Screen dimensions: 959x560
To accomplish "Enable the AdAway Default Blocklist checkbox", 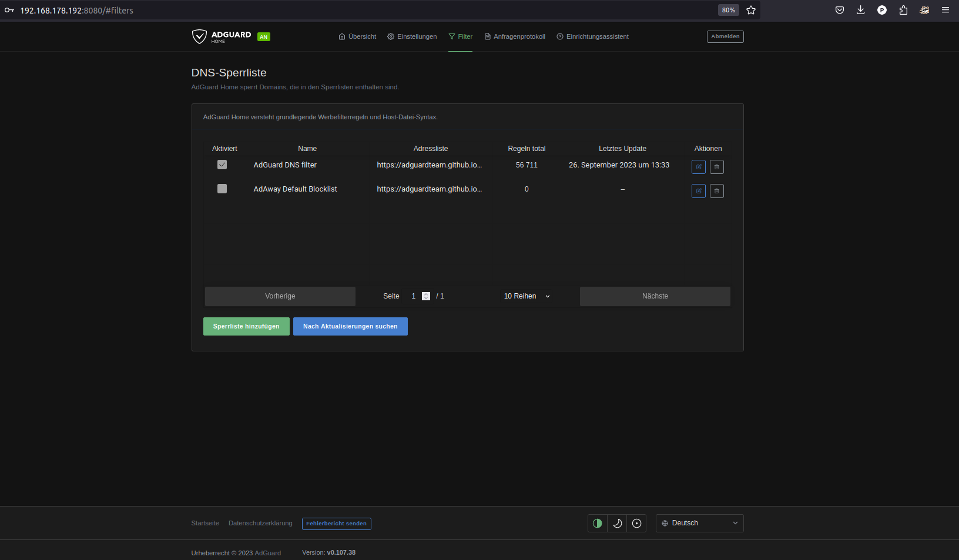I will 222,189.
